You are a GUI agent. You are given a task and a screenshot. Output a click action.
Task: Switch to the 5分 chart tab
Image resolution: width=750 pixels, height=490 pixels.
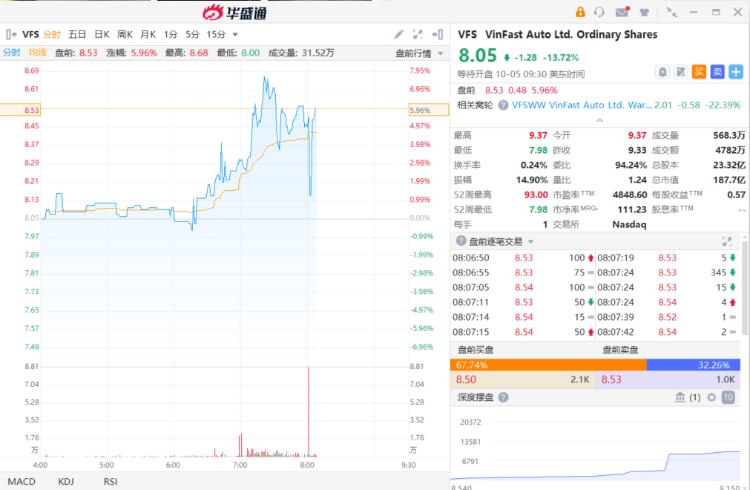point(192,34)
